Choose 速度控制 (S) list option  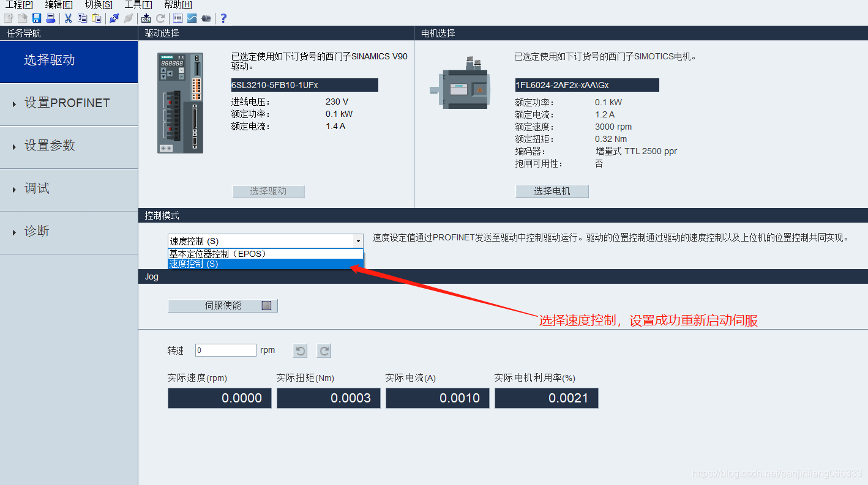(x=266, y=264)
